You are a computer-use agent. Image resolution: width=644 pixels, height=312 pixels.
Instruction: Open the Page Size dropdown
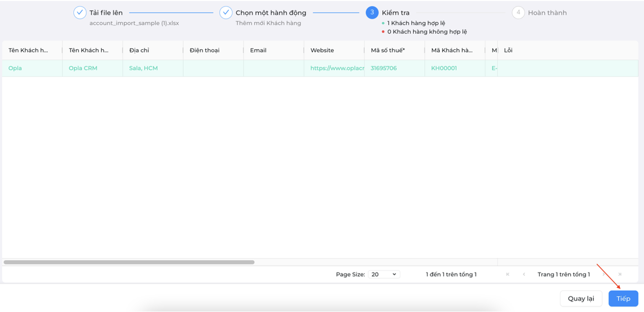point(384,274)
